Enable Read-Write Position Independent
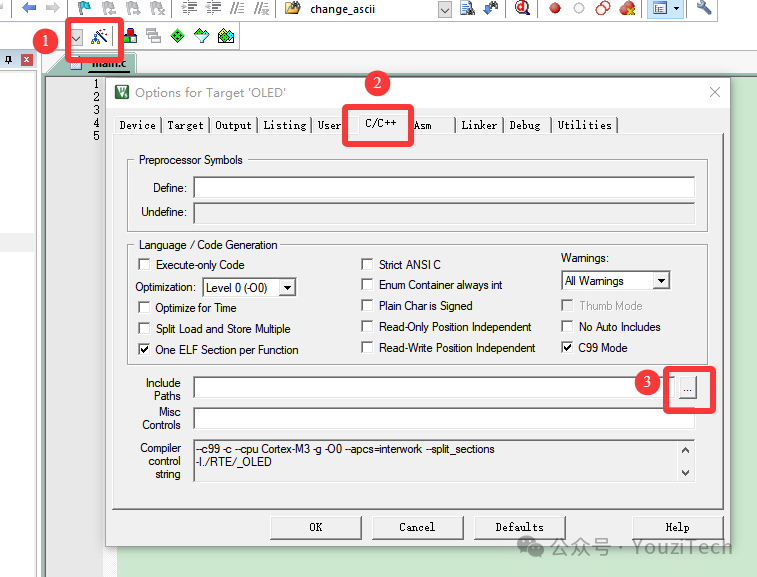757x577 pixels. coord(367,348)
